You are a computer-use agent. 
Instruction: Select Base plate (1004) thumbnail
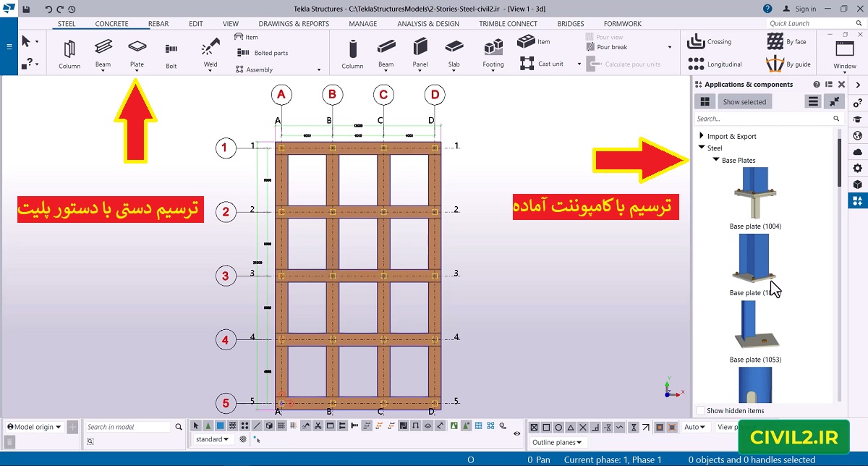[754, 194]
